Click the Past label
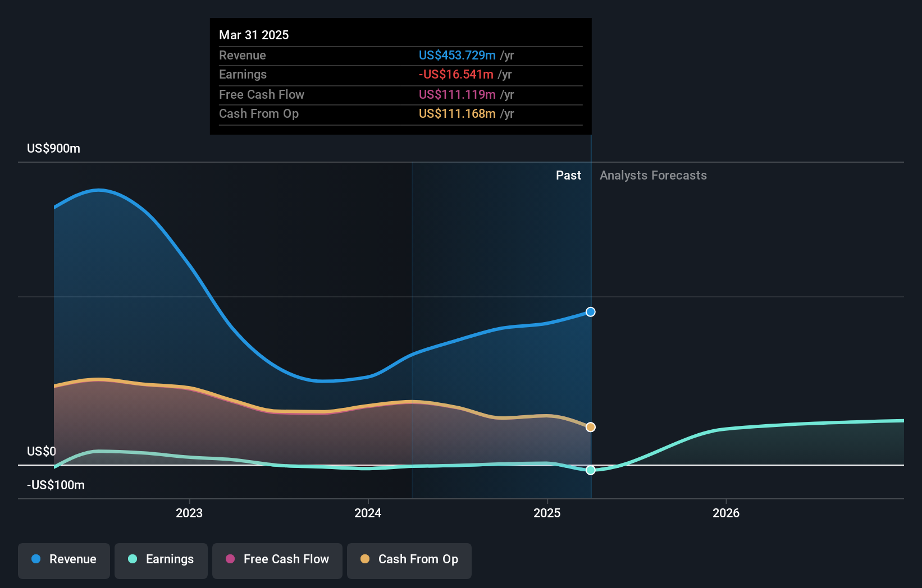 pos(568,176)
